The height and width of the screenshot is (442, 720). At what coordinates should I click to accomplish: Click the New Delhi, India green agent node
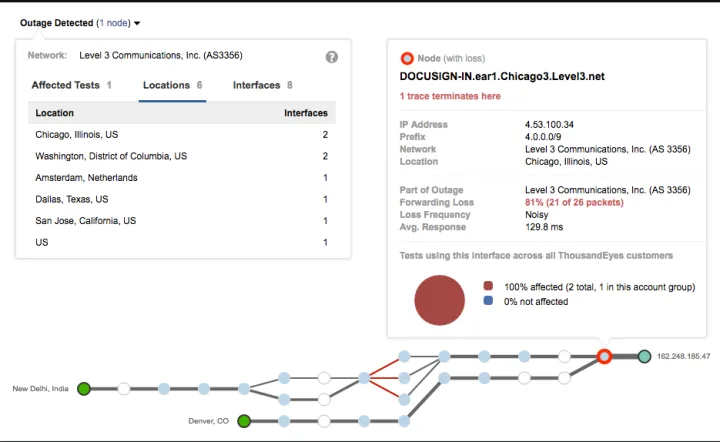click(84, 389)
